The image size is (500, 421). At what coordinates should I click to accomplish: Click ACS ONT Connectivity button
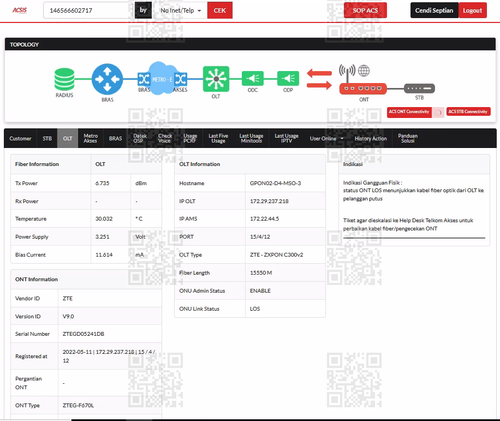pos(409,112)
